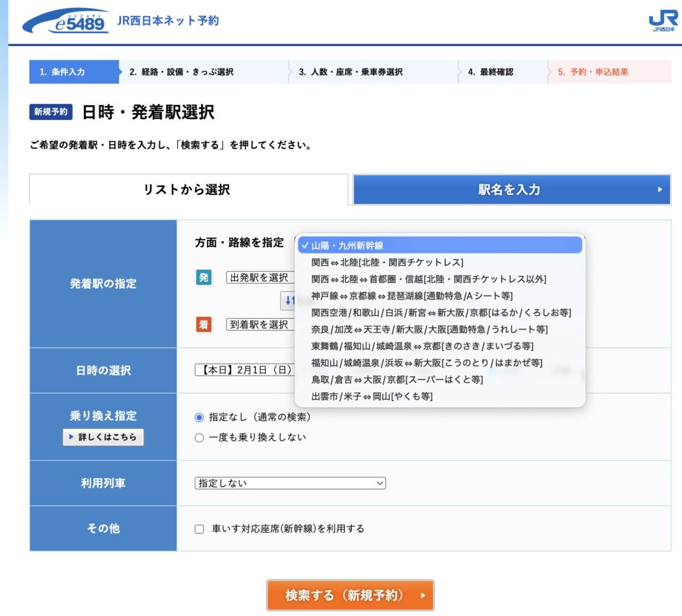This screenshot has width=682, height=616.
Task: Click the JR West Japan logo
Action: 663,21
